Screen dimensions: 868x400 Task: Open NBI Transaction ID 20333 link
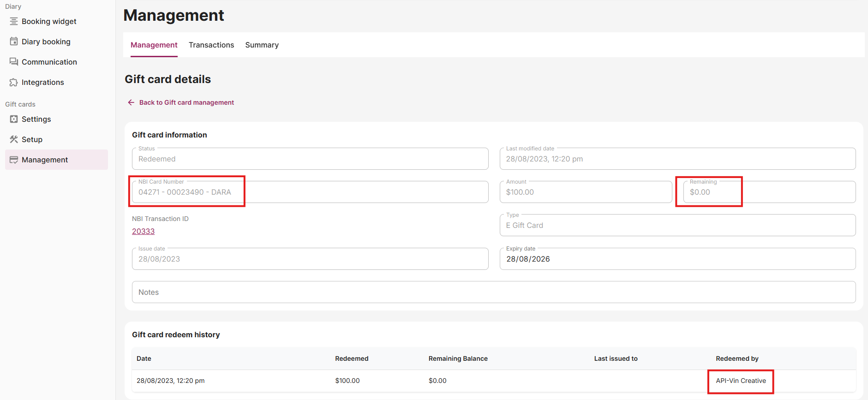[143, 231]
